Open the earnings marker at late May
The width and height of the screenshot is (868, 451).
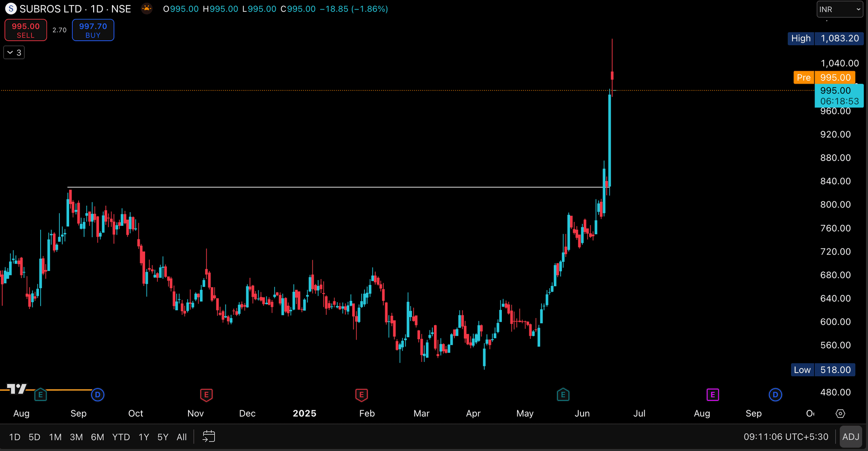tap(563, 395)
